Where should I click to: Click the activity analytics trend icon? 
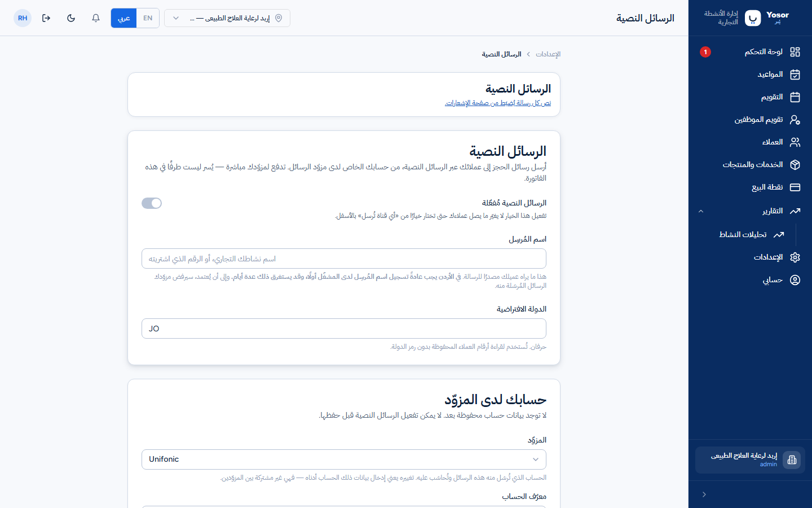pyautogui.click(x=779, y=235)
